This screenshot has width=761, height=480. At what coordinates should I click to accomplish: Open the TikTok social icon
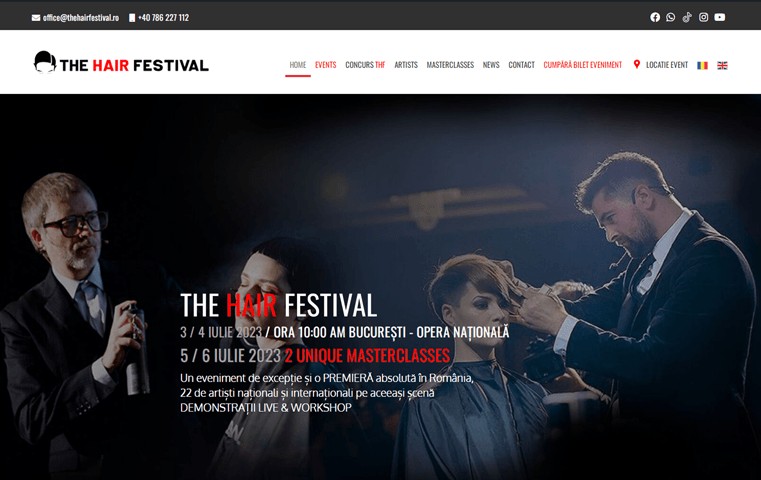[x=687, y=17]
